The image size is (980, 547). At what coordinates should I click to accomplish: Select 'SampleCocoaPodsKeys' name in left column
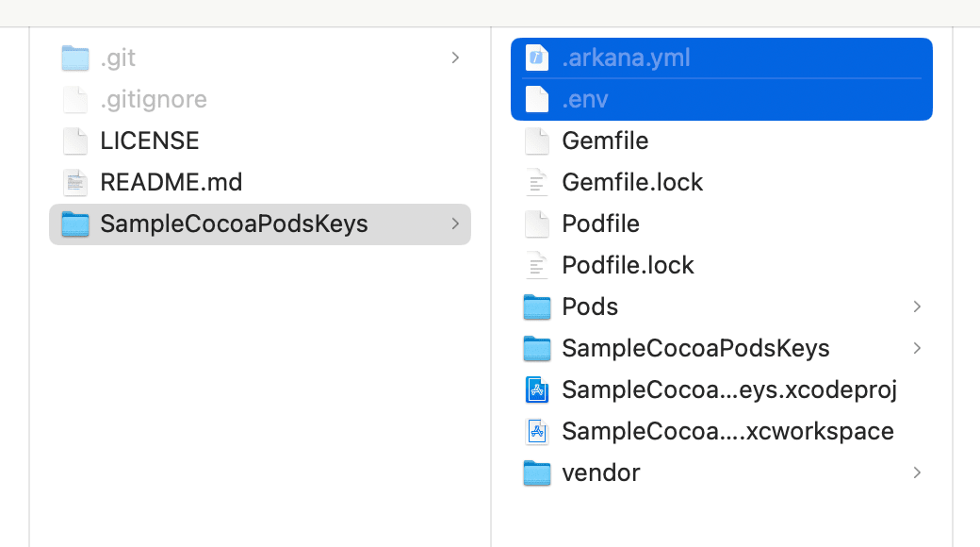click(x=235, y=224)
